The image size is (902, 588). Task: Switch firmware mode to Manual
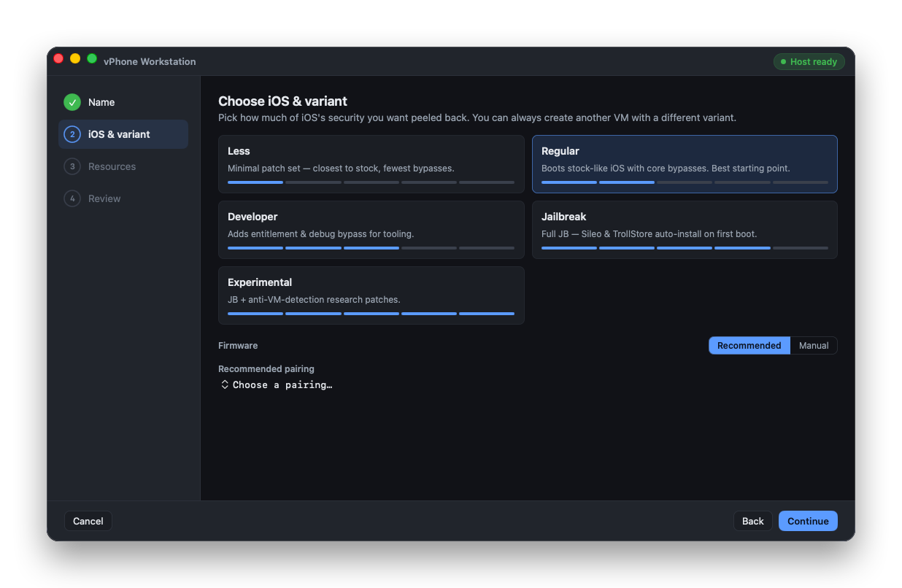coord(814,346)
